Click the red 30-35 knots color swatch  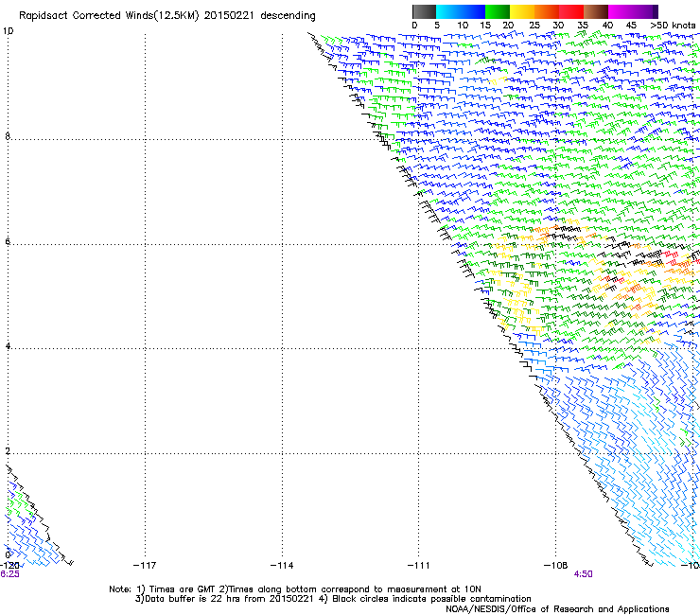point(571,11)
